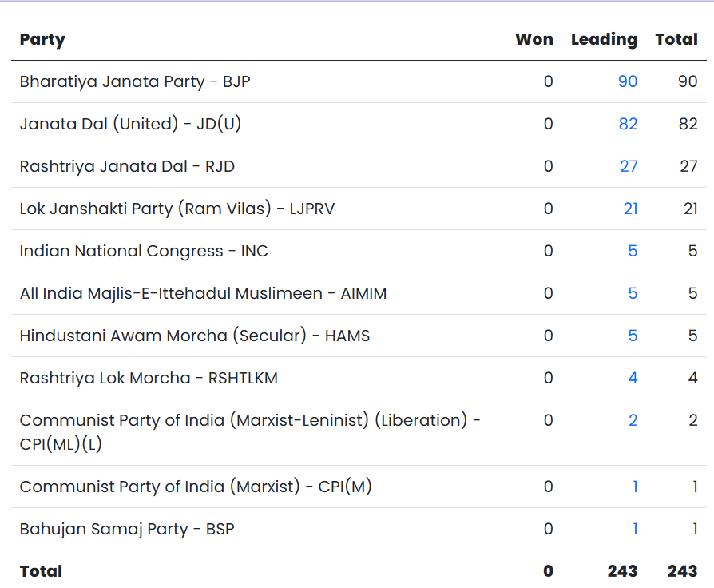Click the Leading column header
This screenshot has width=714, height=588.
[x=605, y=40]
